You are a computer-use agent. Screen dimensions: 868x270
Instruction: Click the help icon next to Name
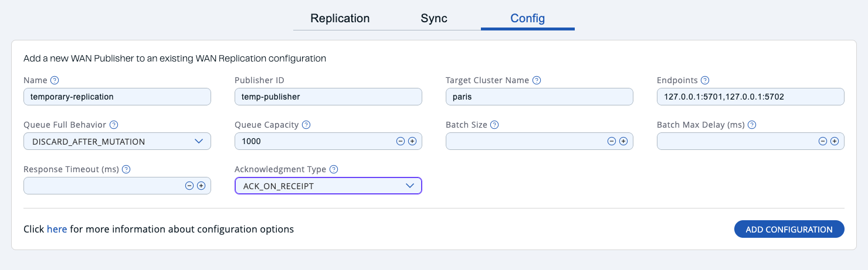tap(55, 80)
